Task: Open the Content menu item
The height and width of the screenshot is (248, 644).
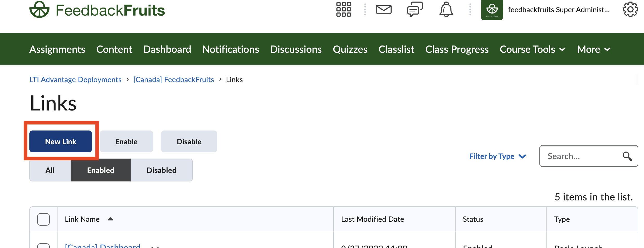Action: pyautogui.click(x=114, y=49)
